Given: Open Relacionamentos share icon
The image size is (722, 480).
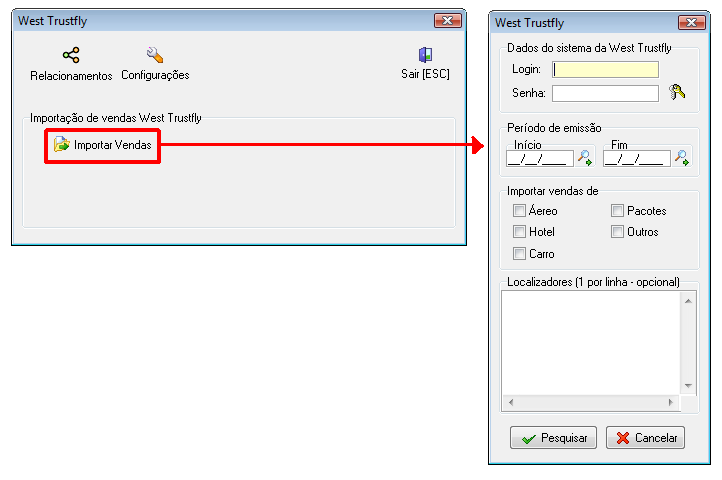Looking at the screenshot, I should [71, 55].
